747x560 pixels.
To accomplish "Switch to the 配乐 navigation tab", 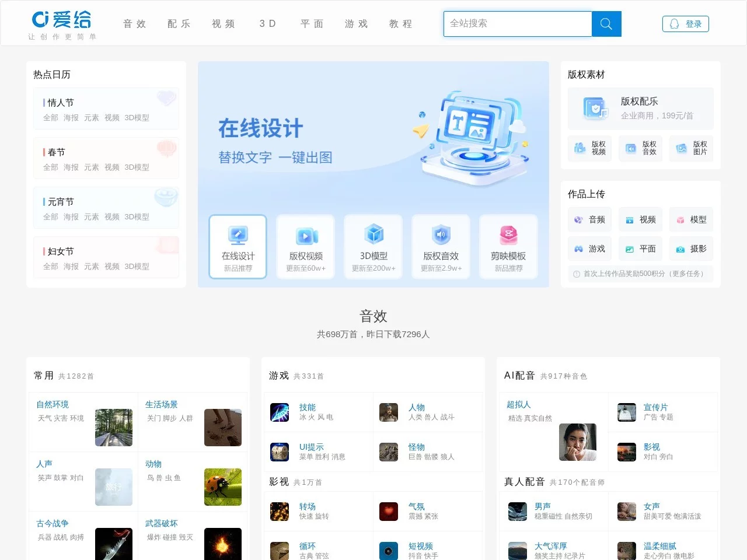I will 179,24.
